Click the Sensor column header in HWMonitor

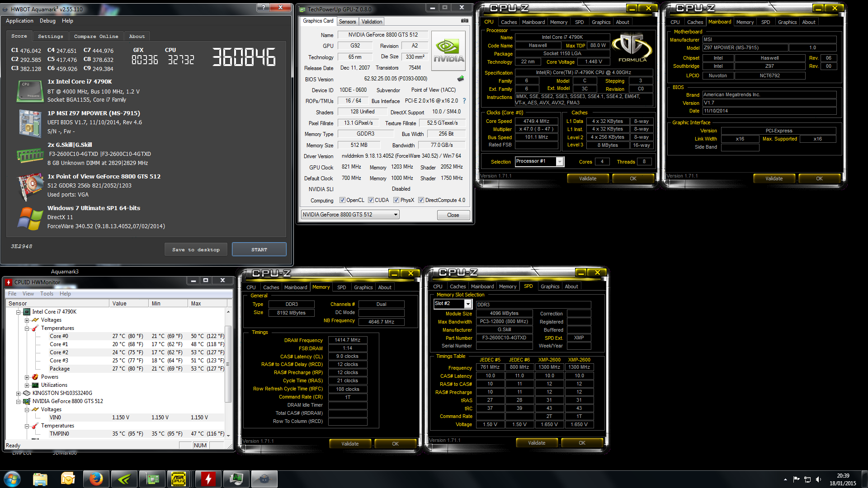coord(57,304)
